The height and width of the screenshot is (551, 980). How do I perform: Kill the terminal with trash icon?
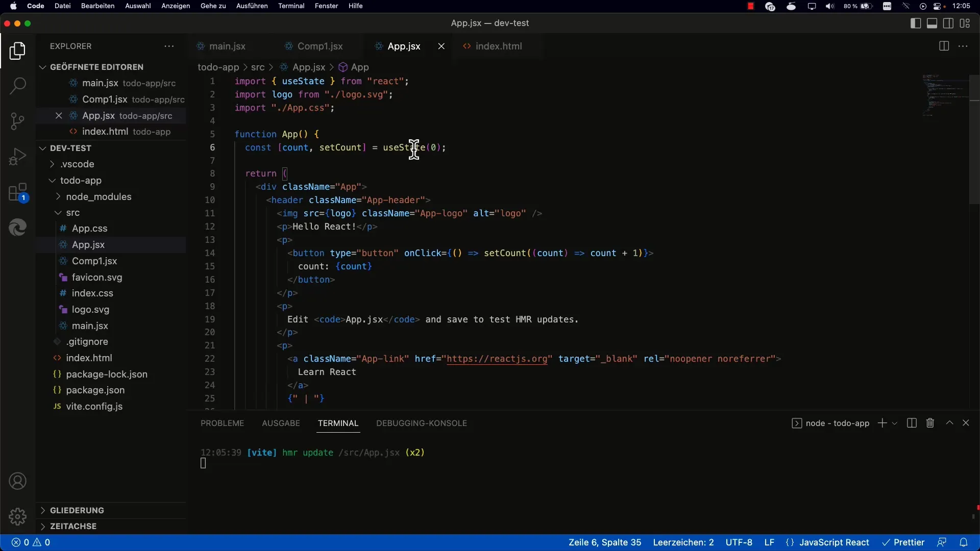tap(930, 423)
